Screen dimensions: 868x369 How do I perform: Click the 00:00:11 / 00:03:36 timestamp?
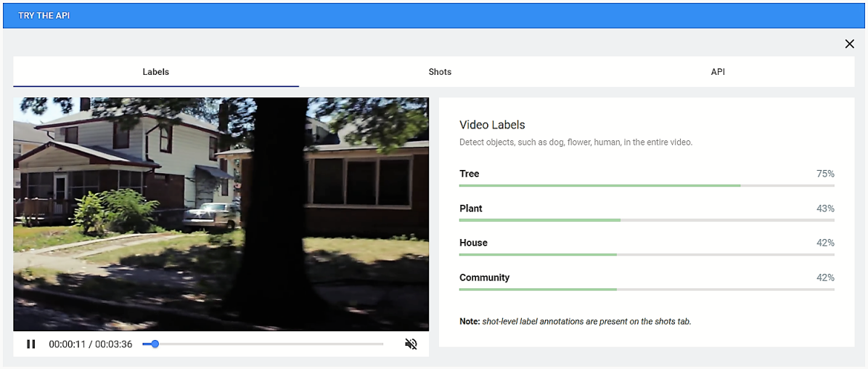[90, 344]
